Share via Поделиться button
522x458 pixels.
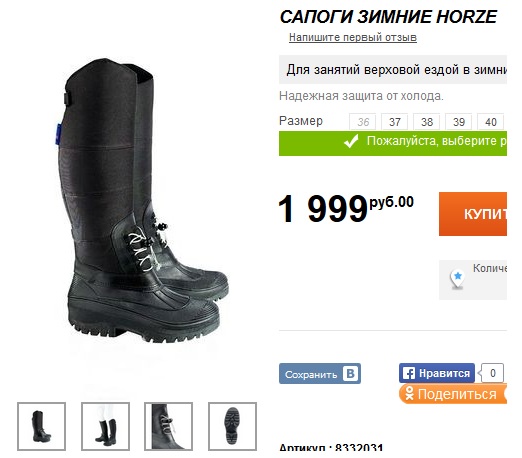point(453,394)
